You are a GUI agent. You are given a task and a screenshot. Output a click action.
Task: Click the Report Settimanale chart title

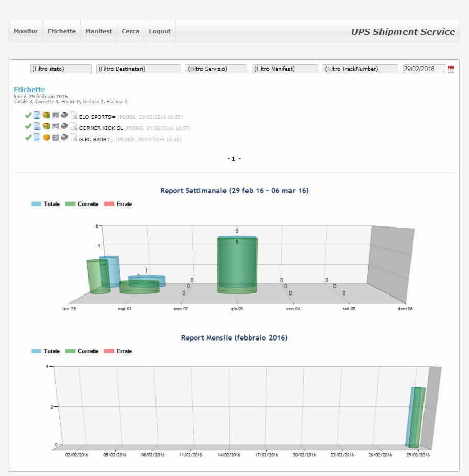pyautogui.click(x=234, y=191)
